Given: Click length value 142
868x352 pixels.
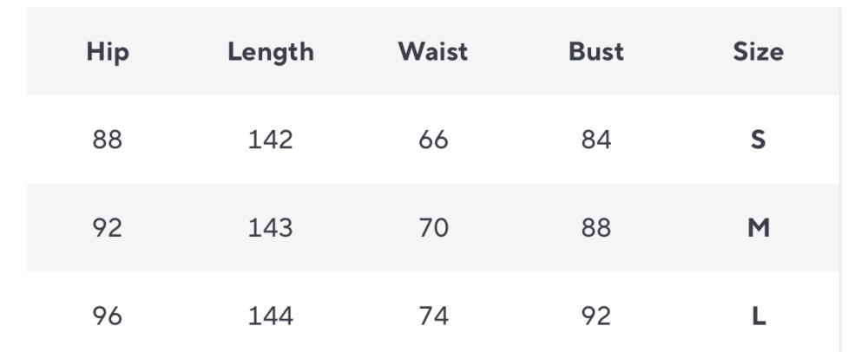Looking at the screenshot, I should tap(271, 140).
